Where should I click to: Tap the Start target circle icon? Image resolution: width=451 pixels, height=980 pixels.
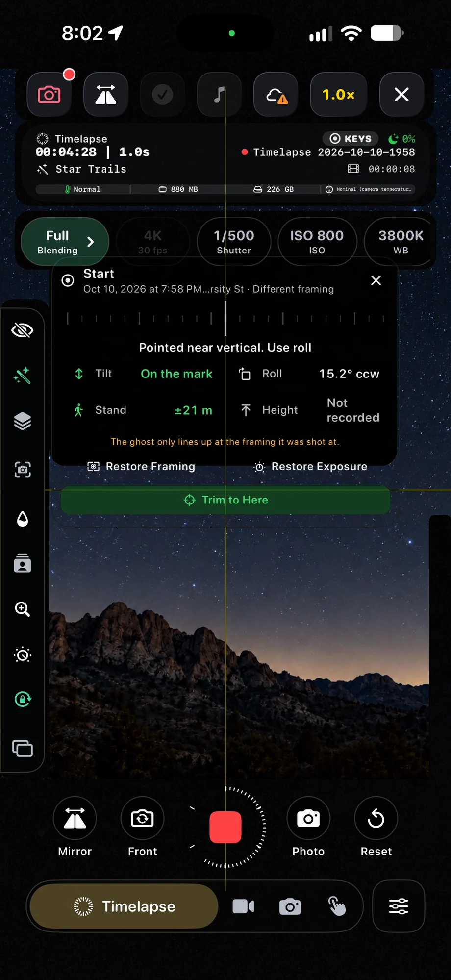(x=68, y=280)
